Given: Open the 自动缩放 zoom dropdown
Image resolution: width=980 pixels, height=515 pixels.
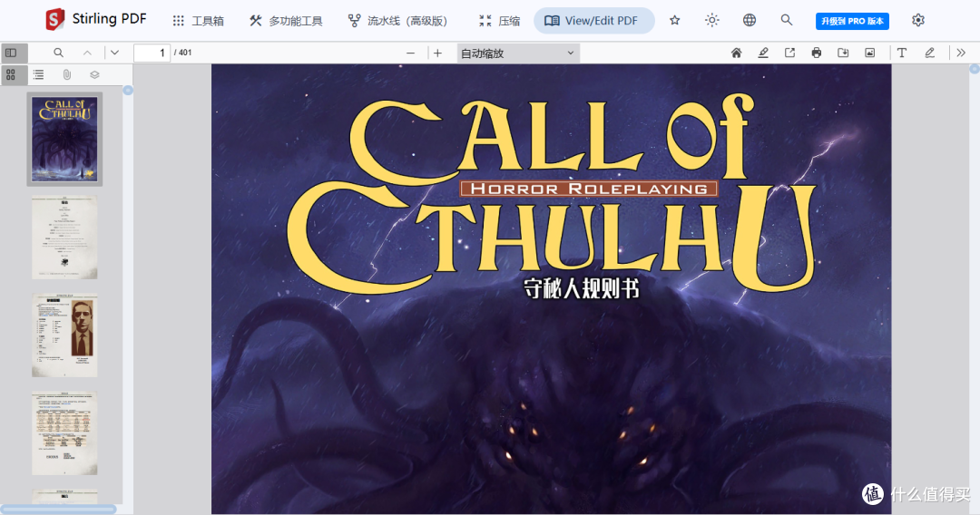Looking at the screenshot, I should pyautogui.click(x=517, y=53).
